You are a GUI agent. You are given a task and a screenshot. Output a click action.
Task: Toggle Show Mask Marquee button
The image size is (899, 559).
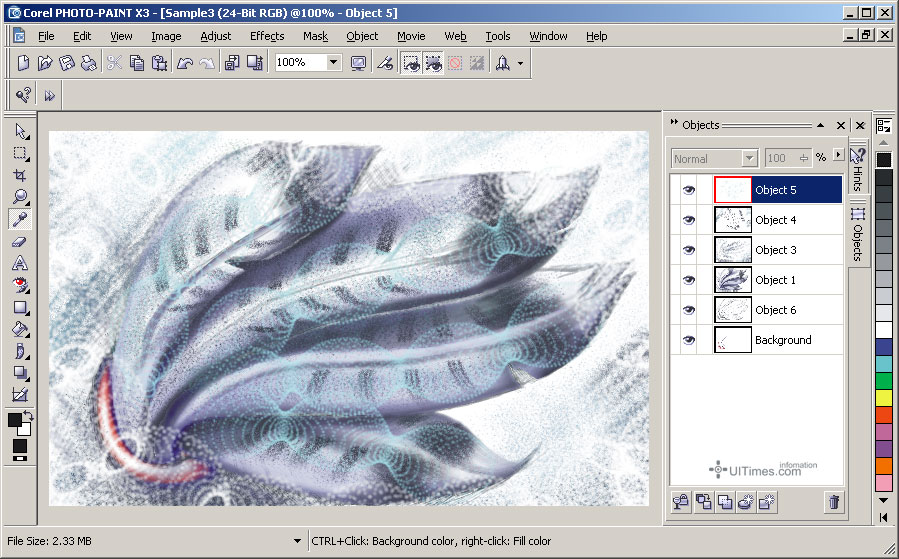[x=412, y=62]
